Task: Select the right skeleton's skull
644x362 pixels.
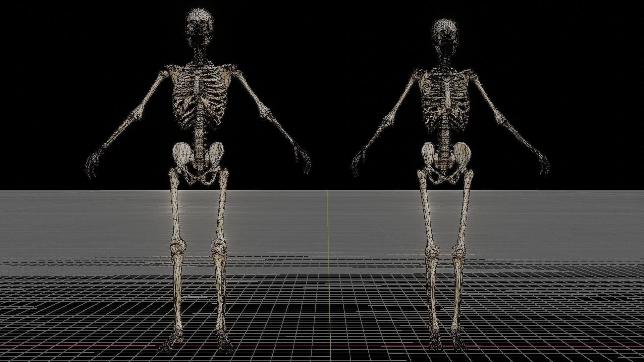Action: click(445, 37)
